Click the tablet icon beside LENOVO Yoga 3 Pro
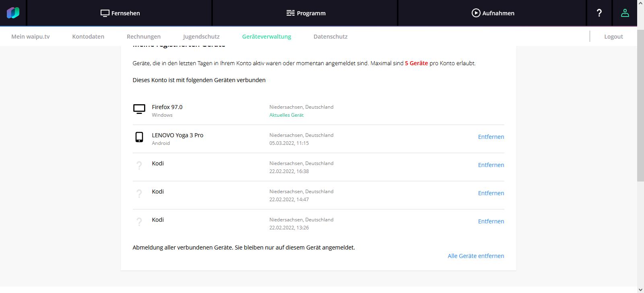 click(x=139, y=137)
